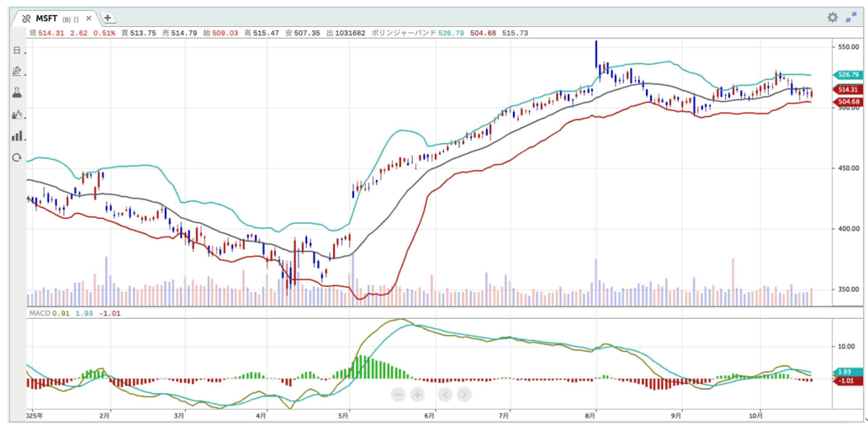
Task: Expand the drawing pen tools menu
Action: click(x=17, y=72)
